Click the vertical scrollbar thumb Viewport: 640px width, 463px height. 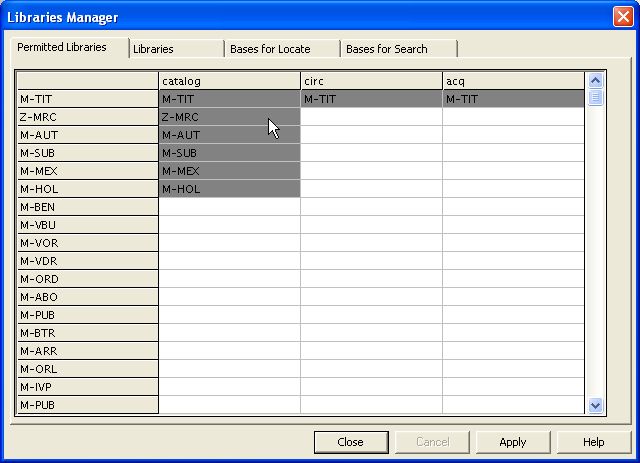[596, 97]
